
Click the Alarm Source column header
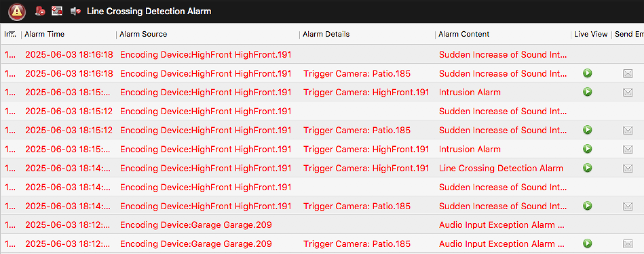click(x=143, y=34)
